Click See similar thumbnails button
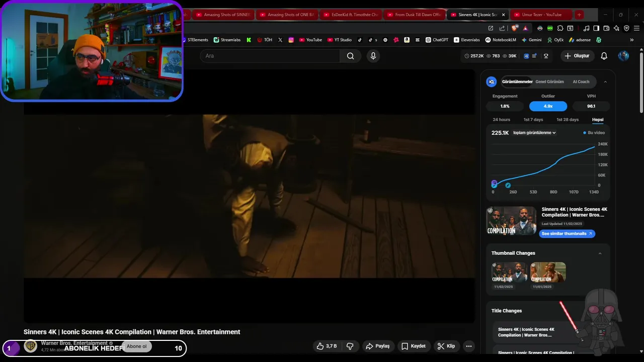 tap(567, 234)
